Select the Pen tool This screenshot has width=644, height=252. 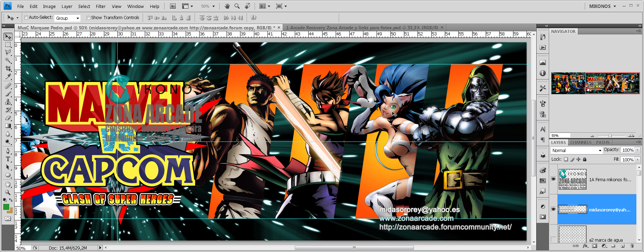tap(8, 151)
